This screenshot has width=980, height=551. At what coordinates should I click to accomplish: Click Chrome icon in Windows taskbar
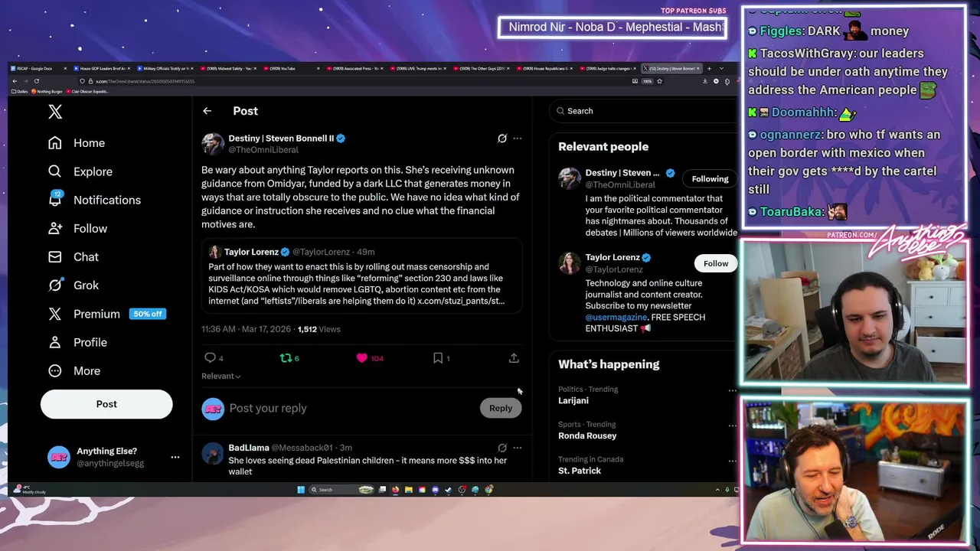point(488,490)
